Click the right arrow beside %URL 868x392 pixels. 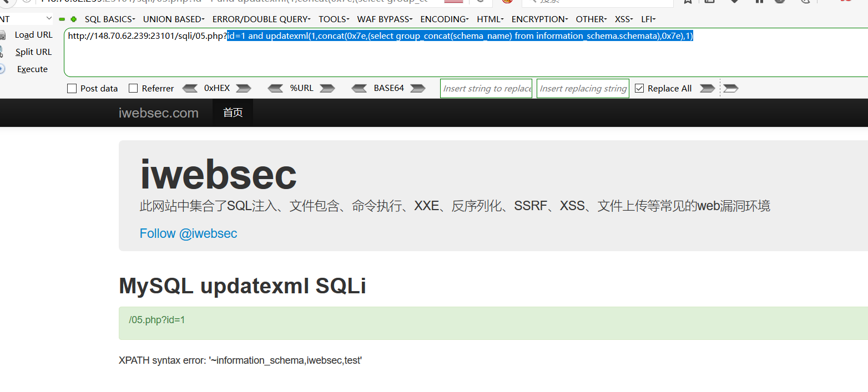pyautogui.click(x=327, y=88)
